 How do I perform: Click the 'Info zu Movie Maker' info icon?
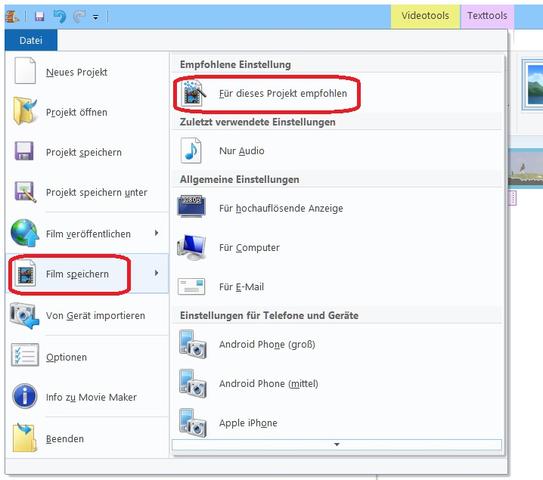pyautogui.click(x=25, y=397)
